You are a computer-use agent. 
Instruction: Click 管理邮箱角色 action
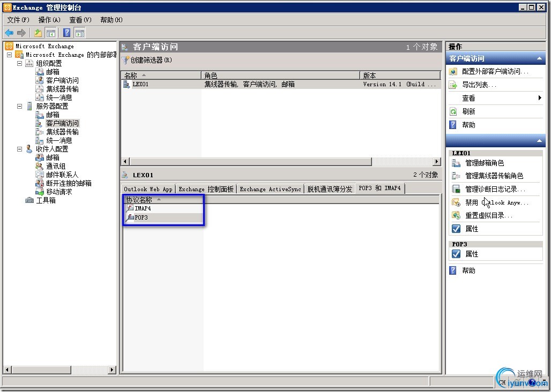[485, 163]
